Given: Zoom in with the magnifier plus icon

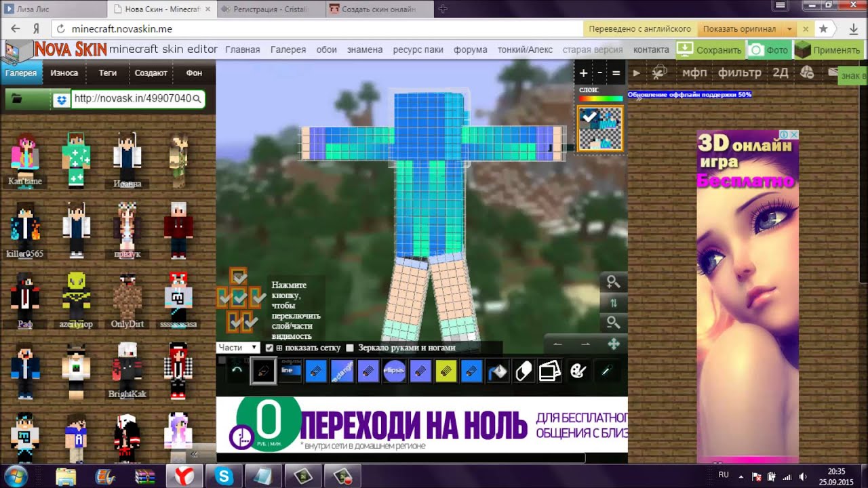Looking at the screenshot, I should 613,282.
